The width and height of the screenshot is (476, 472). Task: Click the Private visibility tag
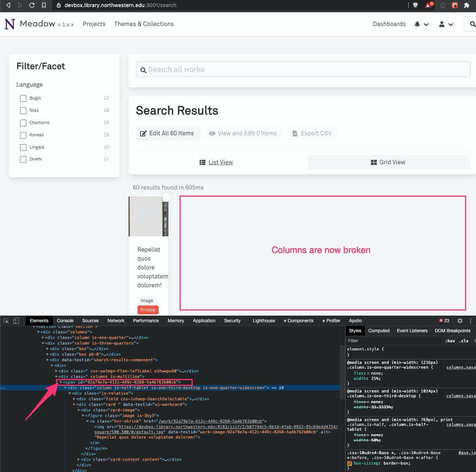(x=148, y=310)
